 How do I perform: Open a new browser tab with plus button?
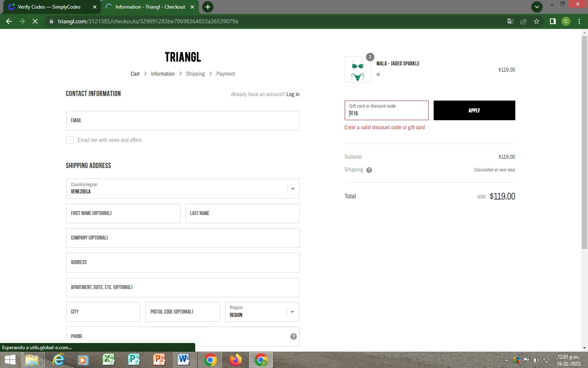coord(208,7)
